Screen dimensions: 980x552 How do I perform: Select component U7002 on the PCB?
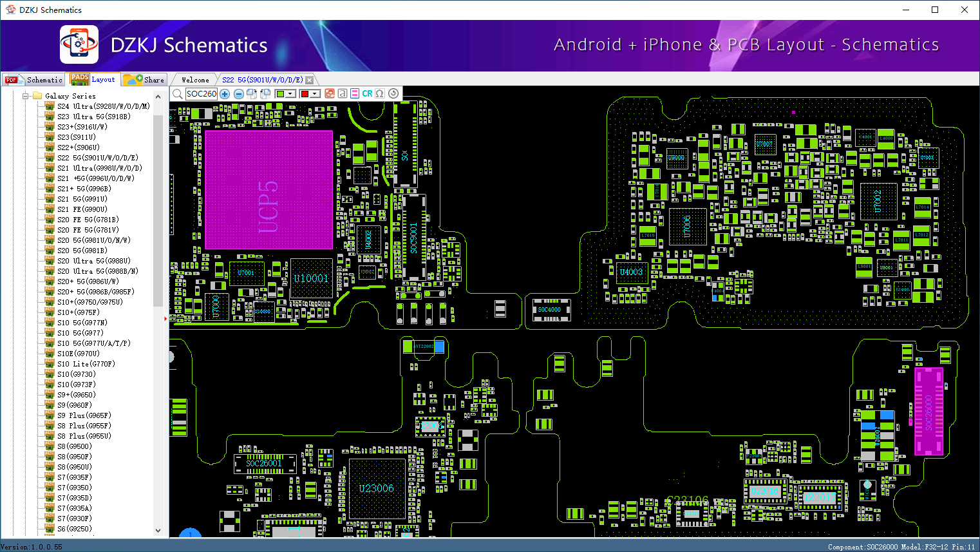coord(878,202)
